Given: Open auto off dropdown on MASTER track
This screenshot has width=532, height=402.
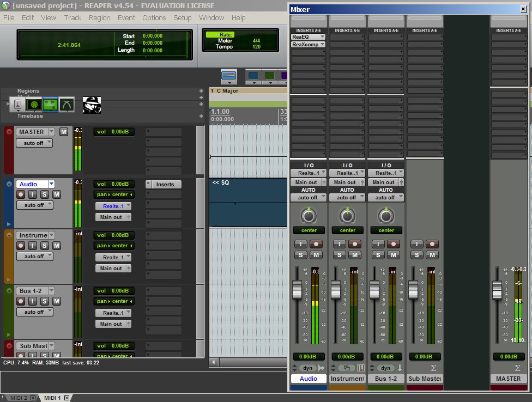Looking at the screenshot, I should 34,143.
